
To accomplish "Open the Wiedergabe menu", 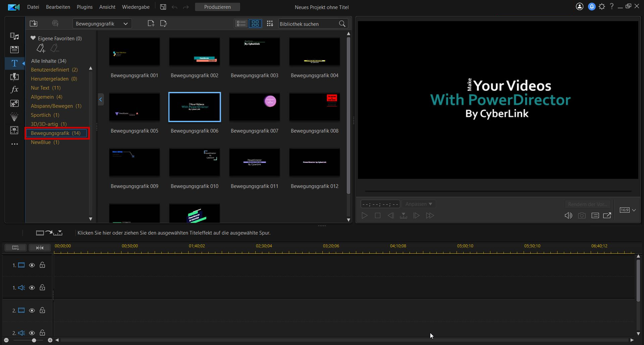I will click(x=136, y=7).
